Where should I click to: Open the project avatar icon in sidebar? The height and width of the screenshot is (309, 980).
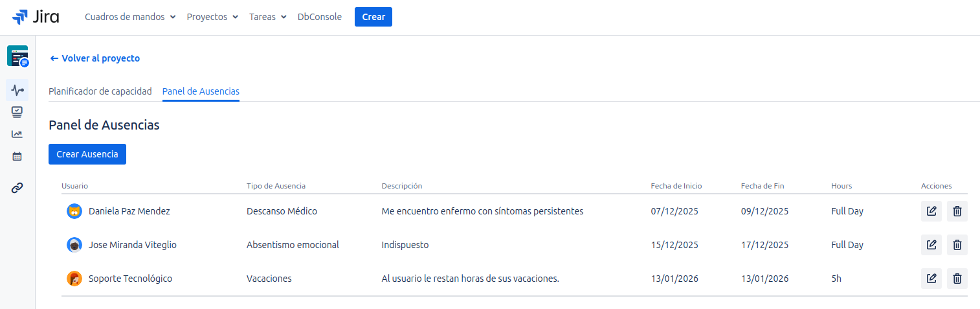(x=17, y=56)
